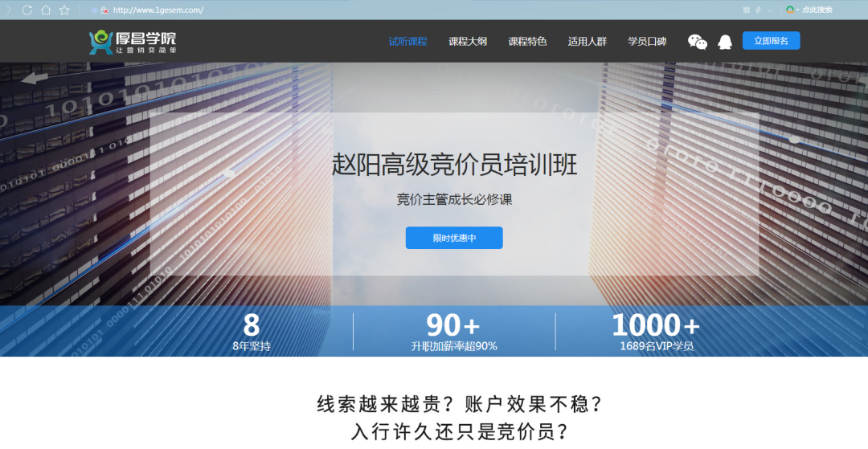The width and height of the screenshot is (868, 449).
Task: Open the 试听课程 nav item
Action: point(408,42)
